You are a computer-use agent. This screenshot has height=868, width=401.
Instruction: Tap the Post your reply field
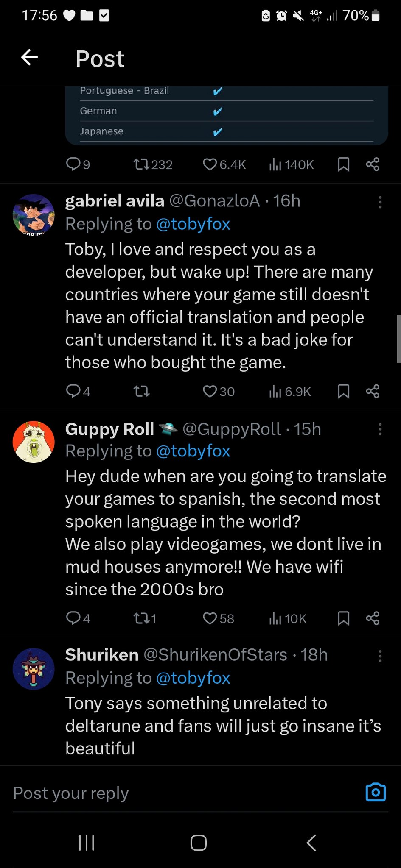pos(170,793)
